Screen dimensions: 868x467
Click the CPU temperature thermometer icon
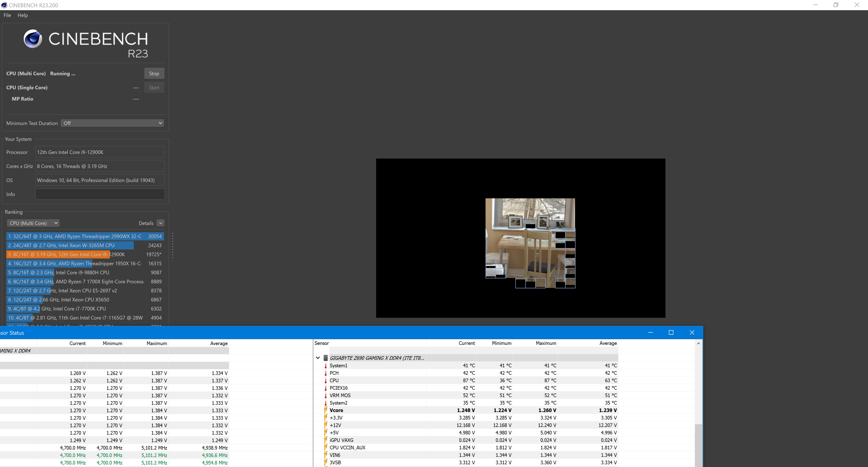tap(325, 380)
